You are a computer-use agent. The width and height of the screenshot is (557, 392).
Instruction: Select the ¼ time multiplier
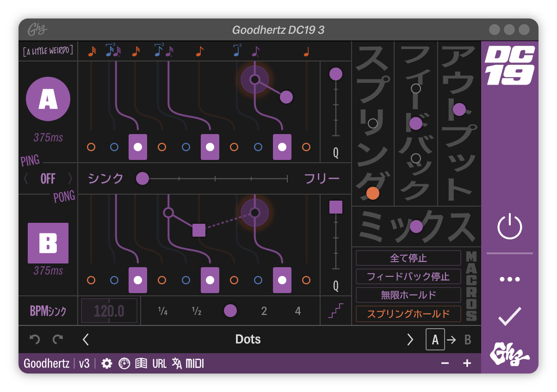(162, 311)
